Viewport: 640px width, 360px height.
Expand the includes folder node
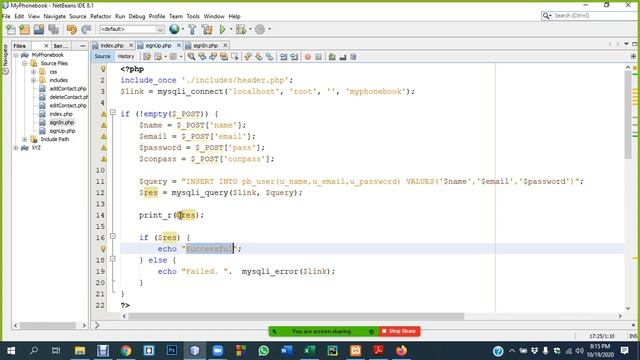click(x=33, y=80)
